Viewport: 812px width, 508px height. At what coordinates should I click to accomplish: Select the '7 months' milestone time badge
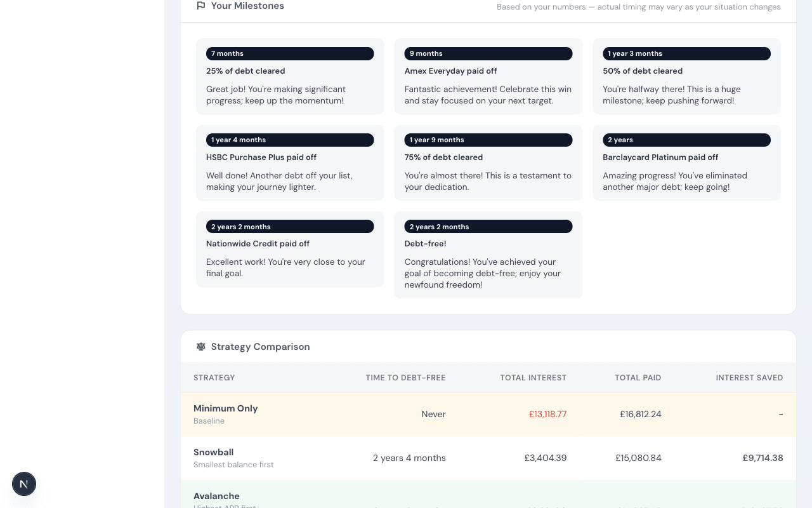290,53
